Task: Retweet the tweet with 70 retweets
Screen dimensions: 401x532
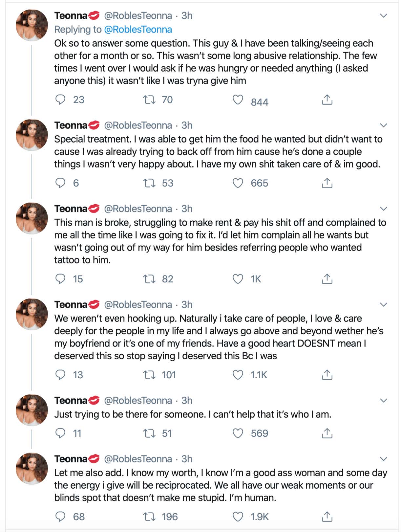Action: (149, 100)
